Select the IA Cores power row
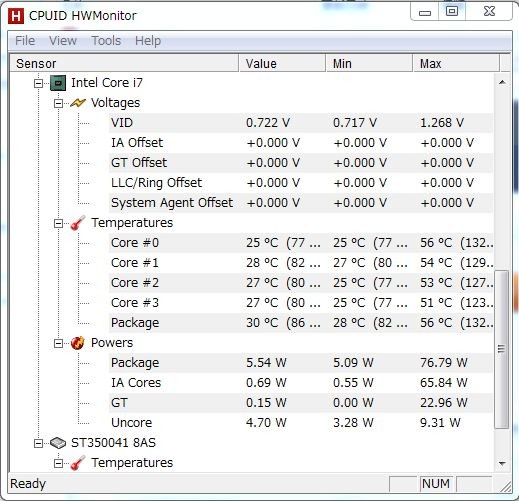 (x=301, y=383)
